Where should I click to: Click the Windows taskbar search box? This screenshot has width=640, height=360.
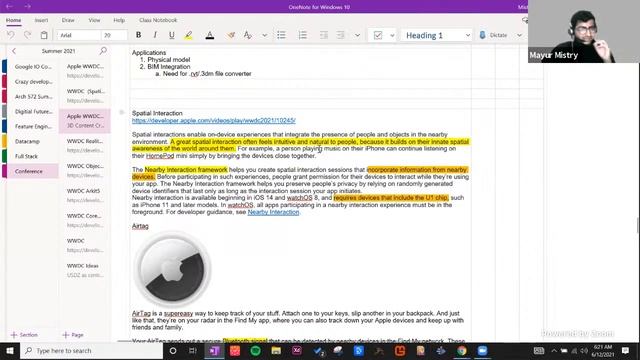91,351
